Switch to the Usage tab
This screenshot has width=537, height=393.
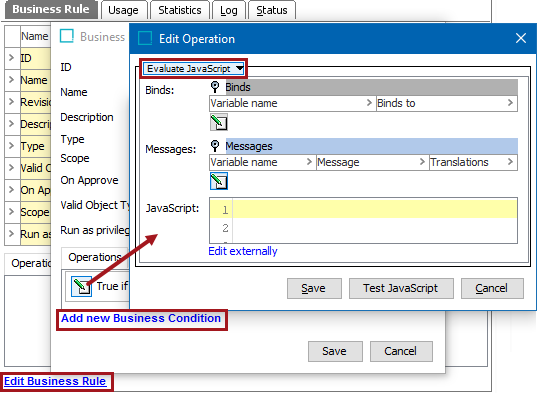point(123,10)
